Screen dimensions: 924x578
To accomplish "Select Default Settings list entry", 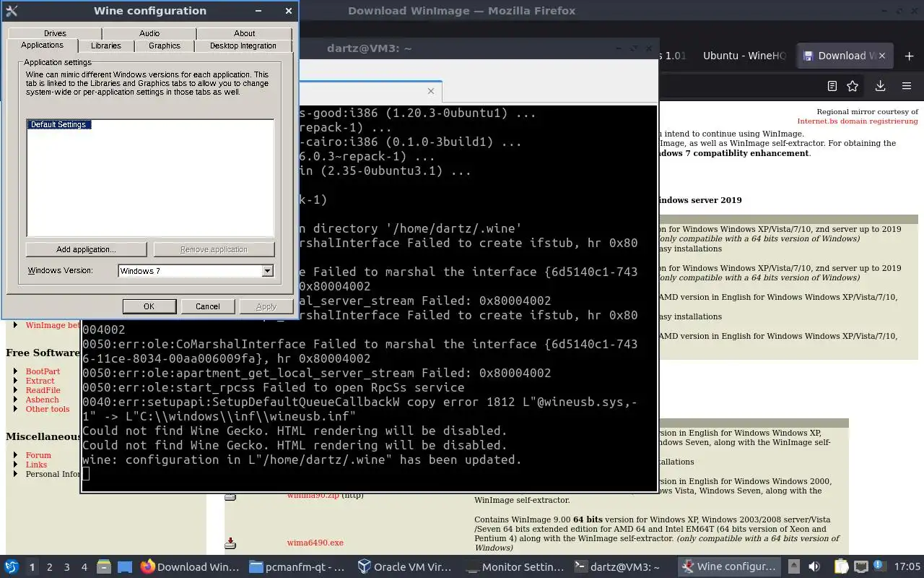I will [x=58, y=125].
